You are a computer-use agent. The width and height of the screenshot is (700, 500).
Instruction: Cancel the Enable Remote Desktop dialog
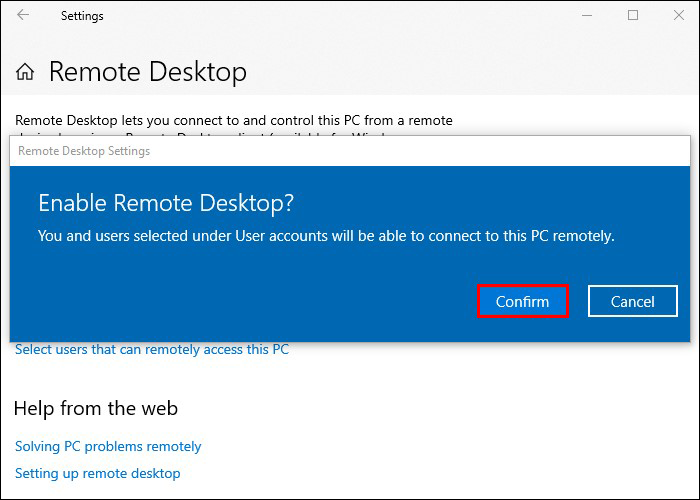tap(632, 301)
